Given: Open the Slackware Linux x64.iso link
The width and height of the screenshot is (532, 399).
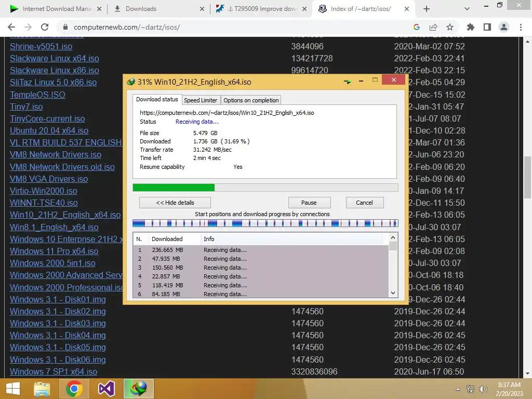Looking at the screenshot, I should (54, 58).
